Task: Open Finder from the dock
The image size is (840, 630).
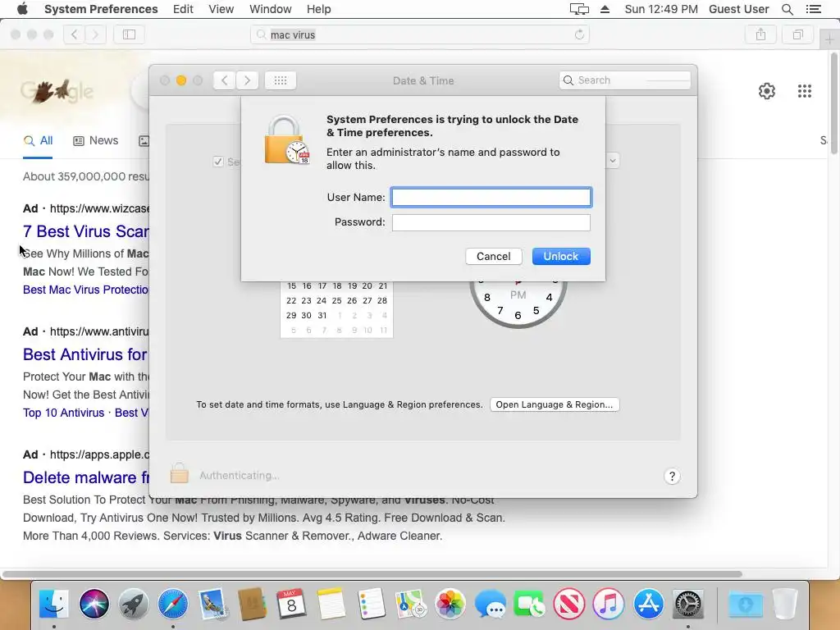Action: 53,604
